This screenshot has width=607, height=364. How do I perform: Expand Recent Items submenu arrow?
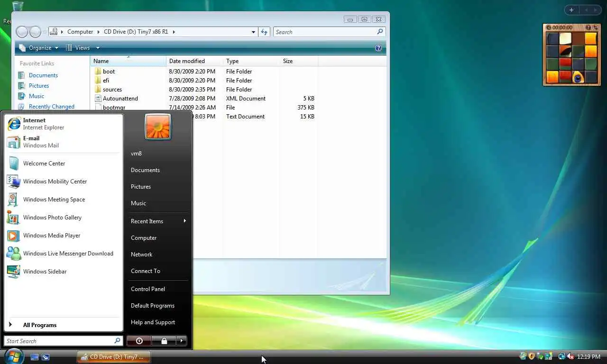(x=184, y=221)
